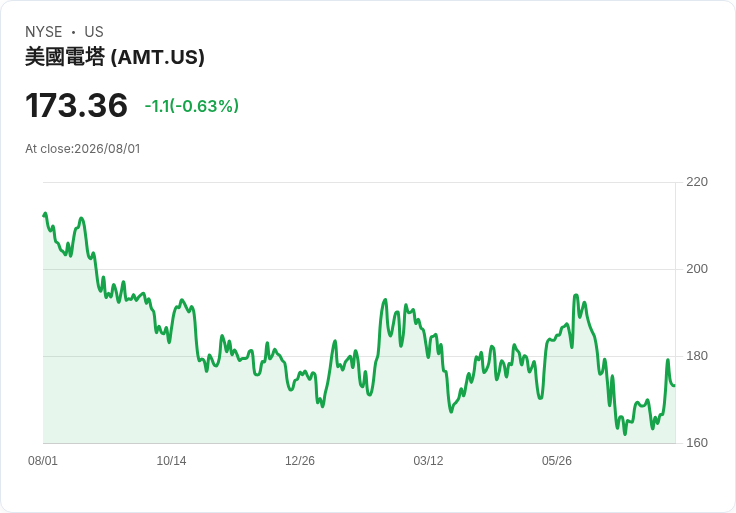Click the At close:2026/08/01 timestamp
Viewport: 736px width, 513px height.
tap(83, 149)
